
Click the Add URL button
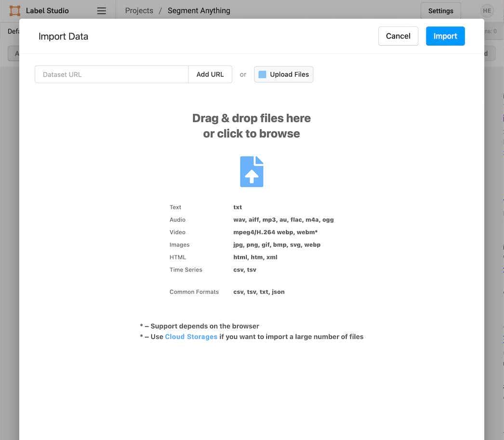pos(210,75)
